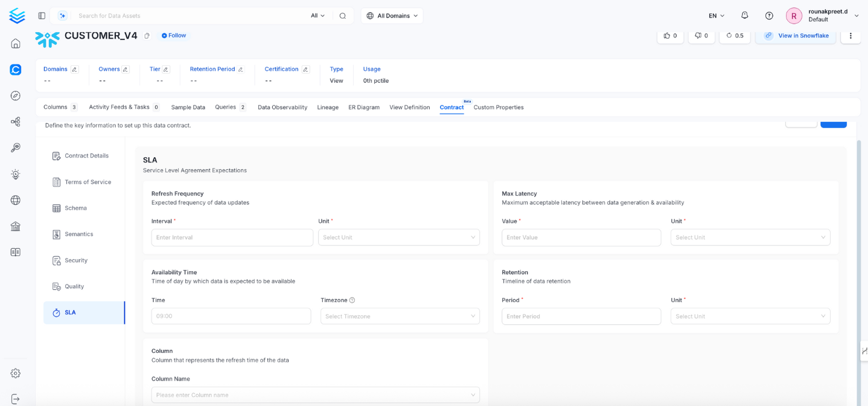Image resolution: width=868 pixels, height=406 pixels.
Task: Click the View in Snowflake button
Action: [796, 36]
